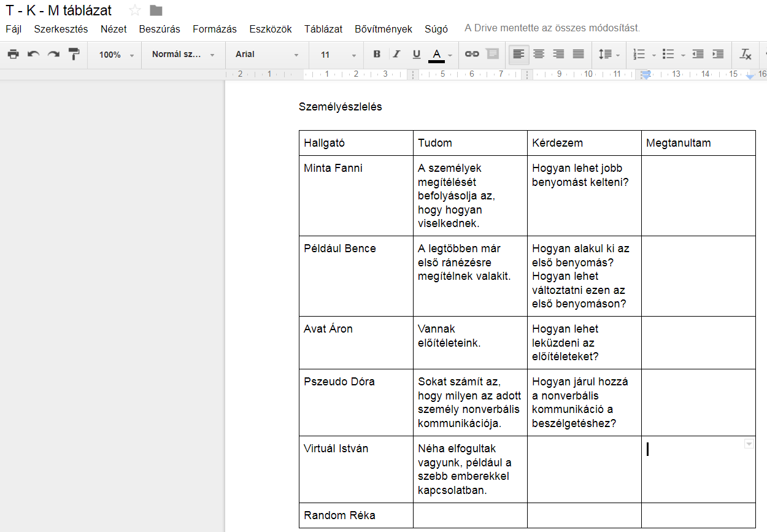Insert a link with the chain icon
The width and height of the screenshot is (767, 532).
click(x=472, y=54)
